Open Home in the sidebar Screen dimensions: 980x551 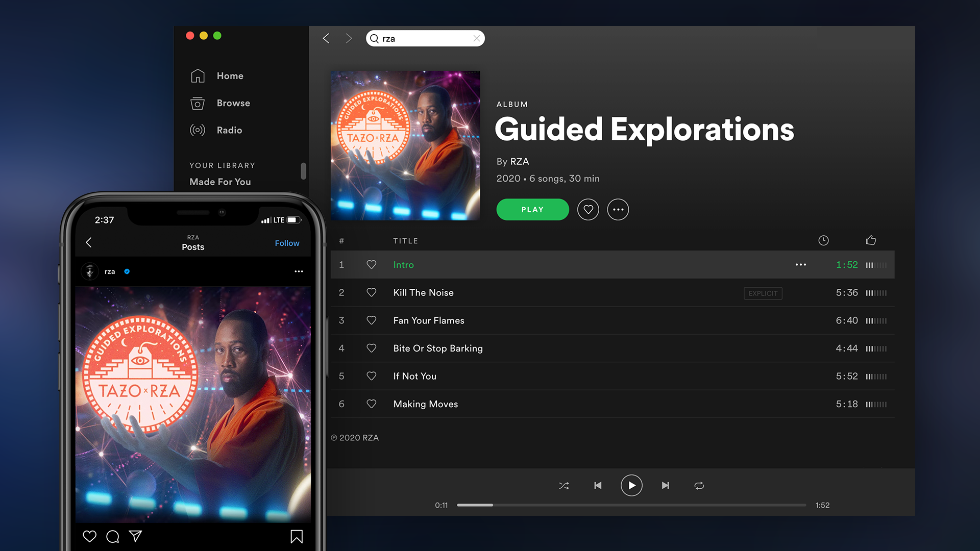(x=230, y=76)
